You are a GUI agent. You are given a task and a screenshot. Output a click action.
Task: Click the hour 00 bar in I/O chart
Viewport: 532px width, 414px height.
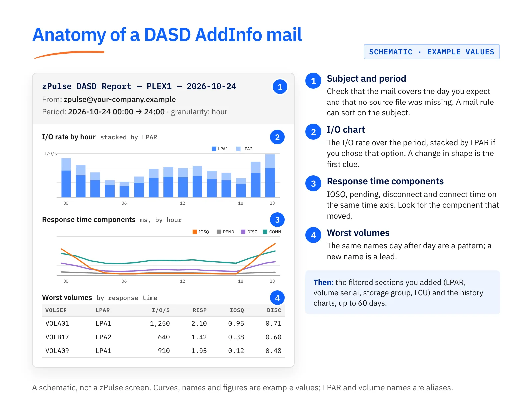click(66, 178)
